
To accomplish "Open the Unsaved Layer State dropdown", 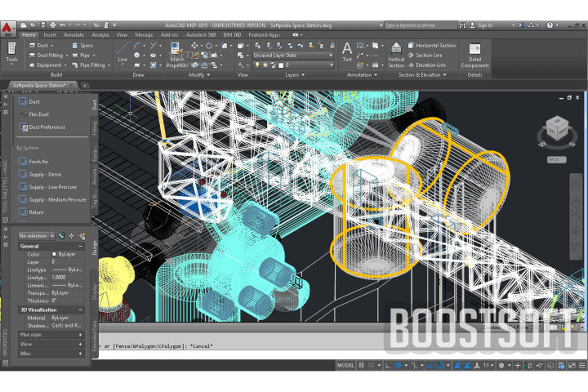I will (x=292, y=55).
